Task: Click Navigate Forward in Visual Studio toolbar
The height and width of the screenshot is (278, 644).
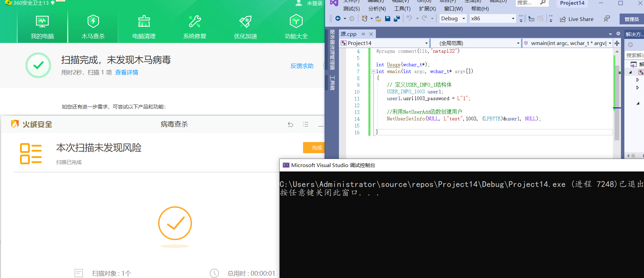Action: tap(352, 19)
